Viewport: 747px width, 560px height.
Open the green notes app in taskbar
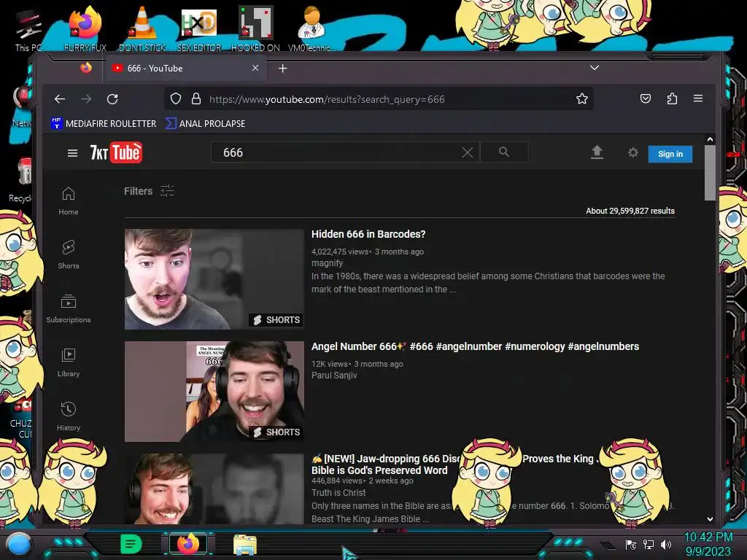point(131,544)
